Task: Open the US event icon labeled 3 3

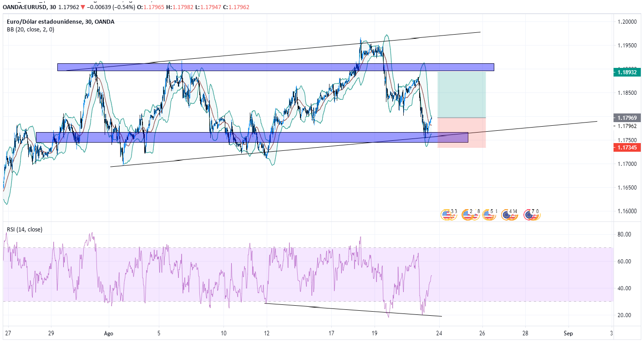Action: (x=449, y=215)
